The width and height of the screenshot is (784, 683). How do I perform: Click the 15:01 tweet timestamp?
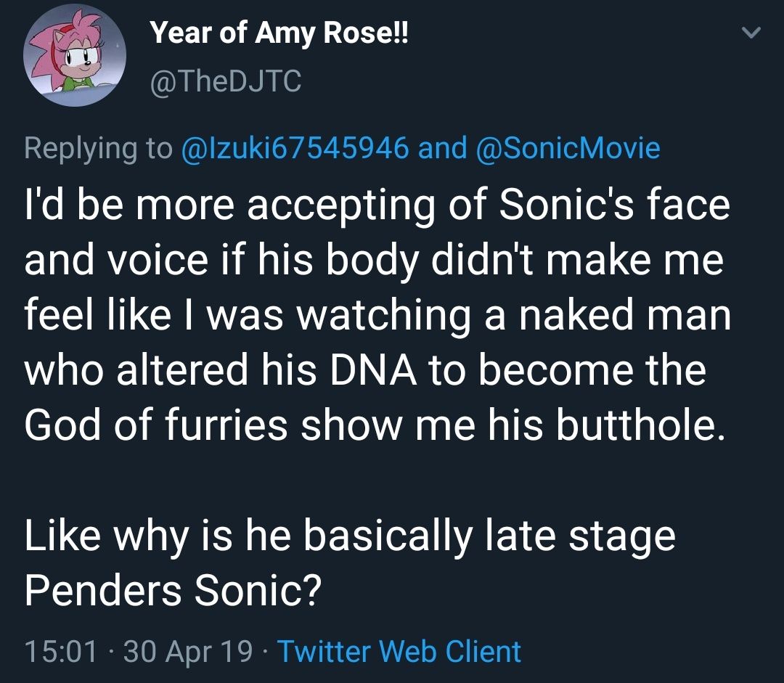(x=61, y=651)
